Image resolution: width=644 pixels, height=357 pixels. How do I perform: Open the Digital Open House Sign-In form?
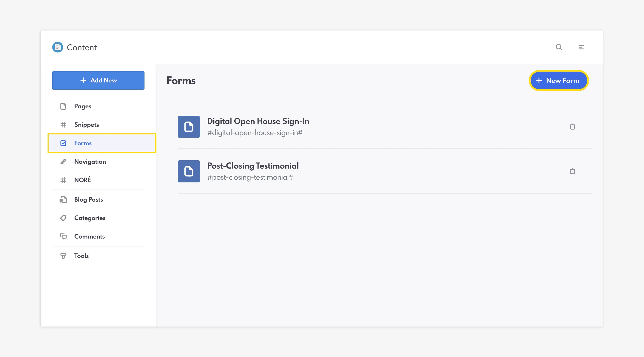pyautogui.click(x=258, y=121)
